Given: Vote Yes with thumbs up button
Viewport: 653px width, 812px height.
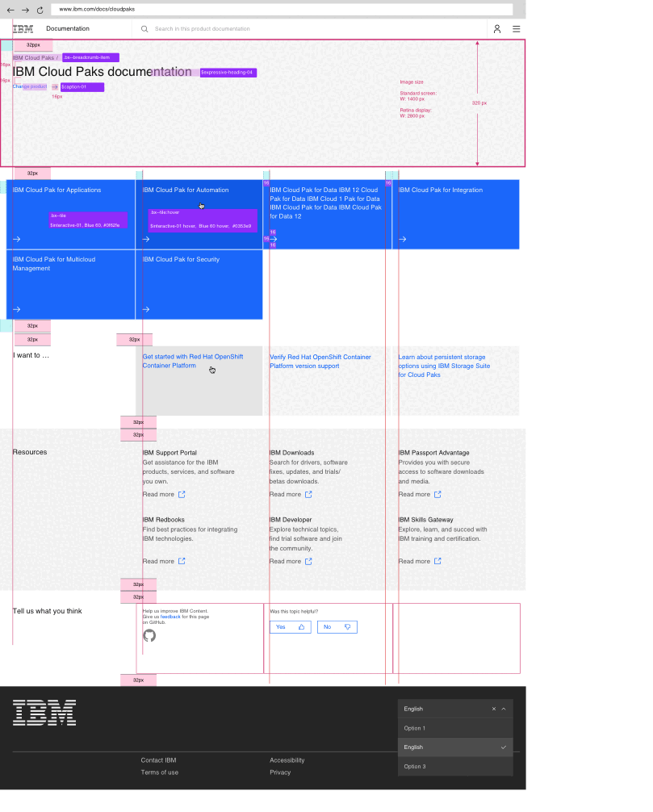Looking at the screenshot, I should coord(290,627).
